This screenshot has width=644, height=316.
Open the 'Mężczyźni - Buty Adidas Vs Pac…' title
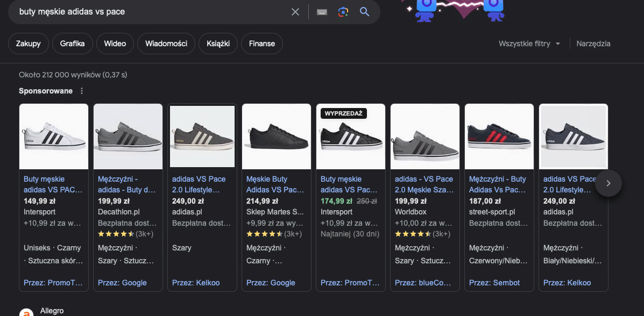pos(497,185)
